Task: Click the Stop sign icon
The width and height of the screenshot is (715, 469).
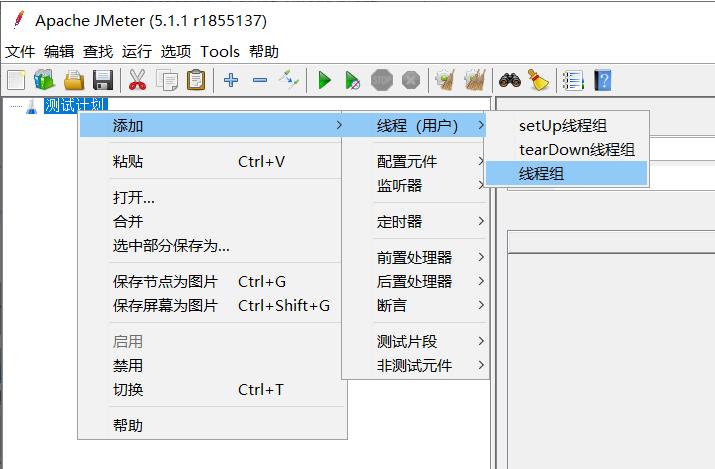Action: point(382,81)
